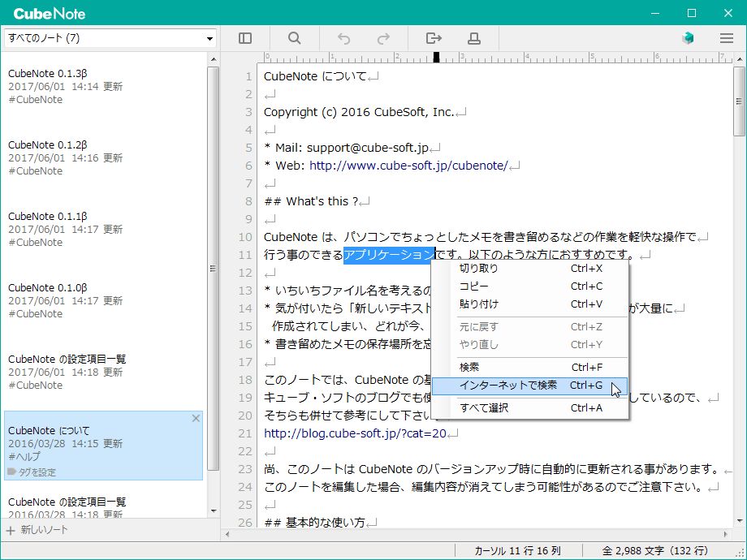Select インターネットで検索 menu entry
This screenshot has width=747, height=560.
click(x=530, y=386)
